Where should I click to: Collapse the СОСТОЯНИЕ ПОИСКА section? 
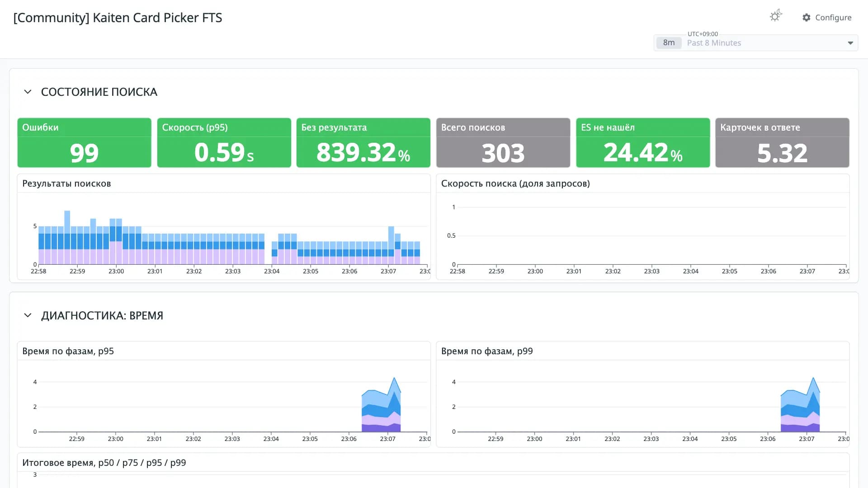click(28, 92)
